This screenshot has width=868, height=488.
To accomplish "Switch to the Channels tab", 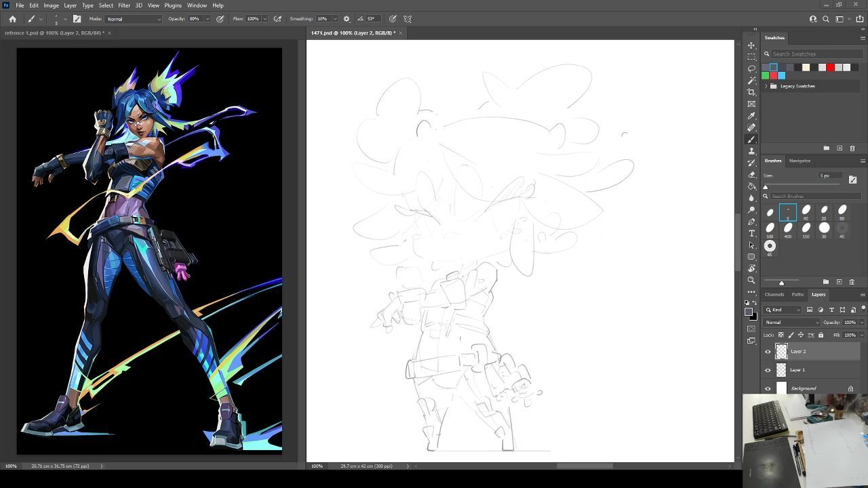I will (774, 294).
